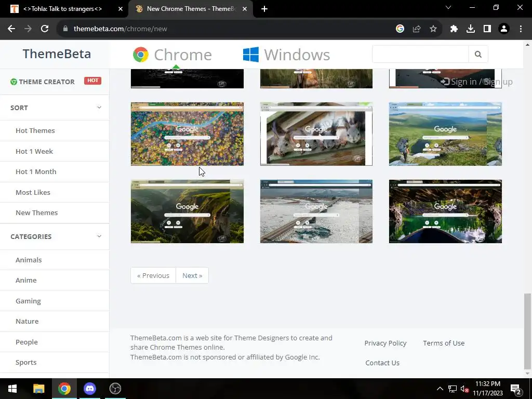Open the Terms of Use link

coord(444,343)
